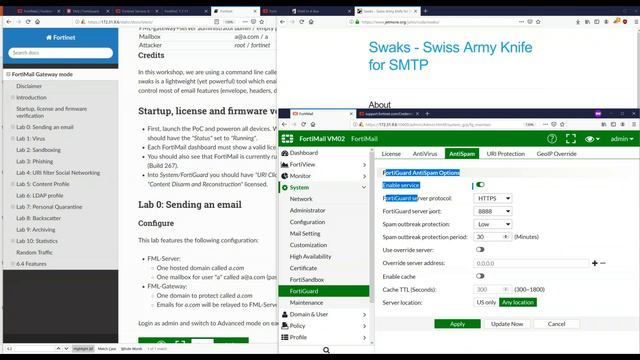640x360 pixels.
Task: Go home in FortiMail browser window
Action: 313,124
